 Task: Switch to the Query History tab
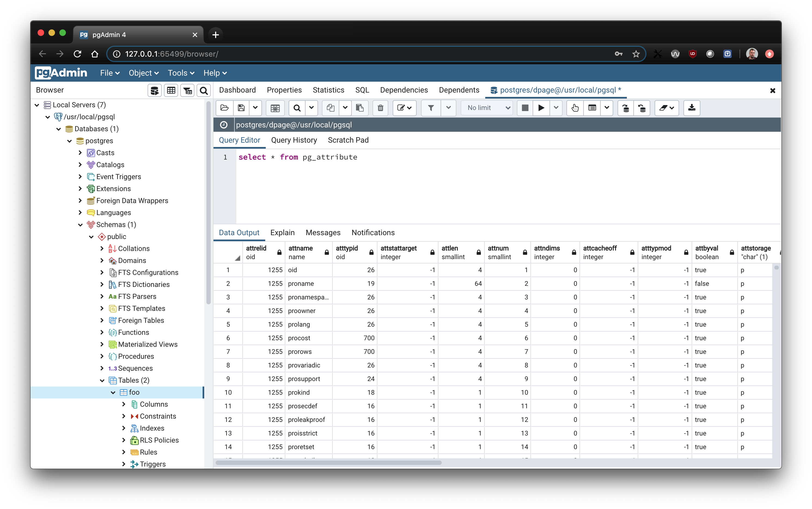pos(294,140)
